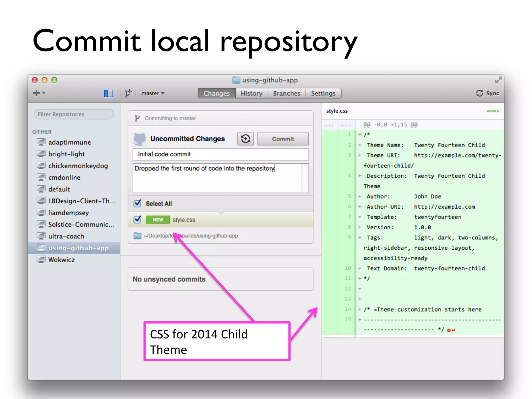The image size is (532, 399).
Task: Click the style.css filename header in diff pane
Action: 337,111
